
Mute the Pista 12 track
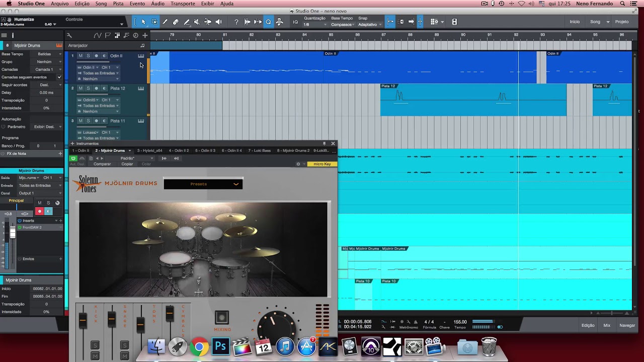point(80,88)
